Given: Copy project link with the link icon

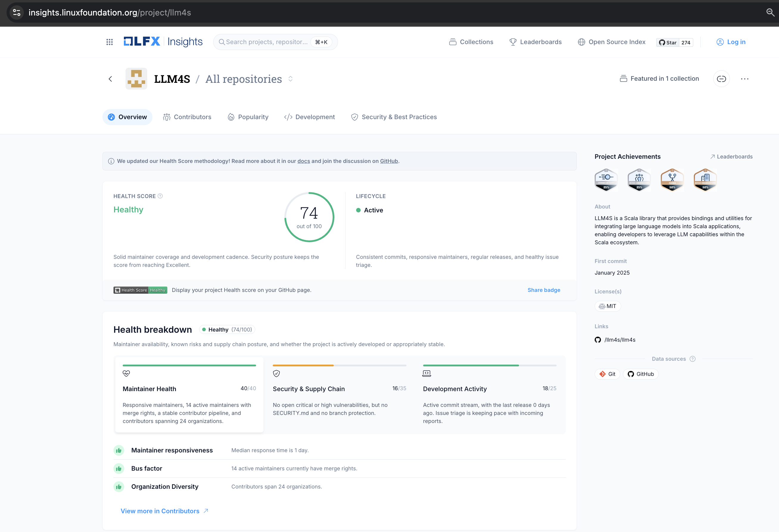Looking at the screenshot, I should tap(721, 79).
